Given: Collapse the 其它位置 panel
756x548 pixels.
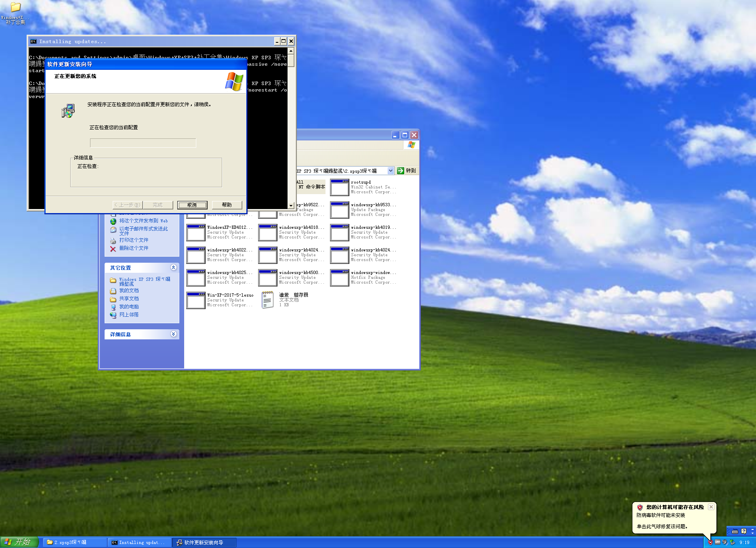Looking at the screenshot, I should coord(173,268).
